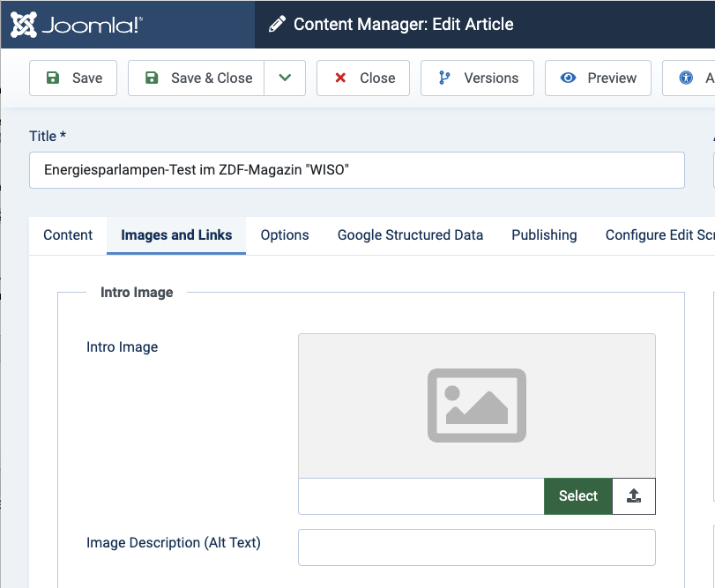The width and height of the screenshot is (715, 588).
Task: Switch to the Content tab
Action: tap(68, 234)
